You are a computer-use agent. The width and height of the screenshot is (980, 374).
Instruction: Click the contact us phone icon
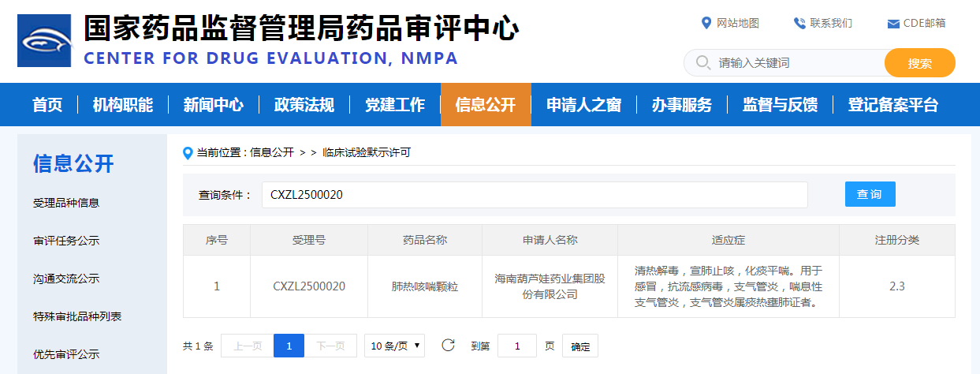pyautogui.click(x=799, y=23)
